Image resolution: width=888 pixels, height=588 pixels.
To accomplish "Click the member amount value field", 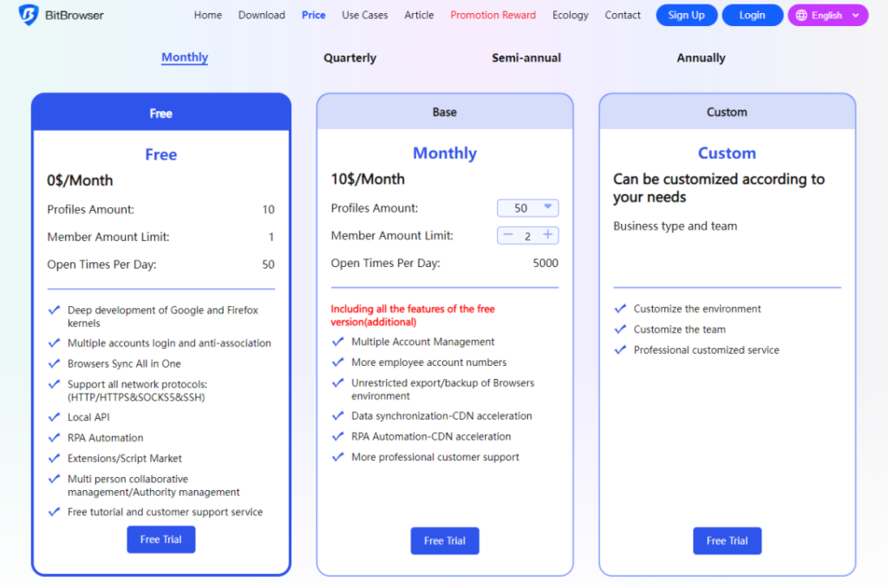I will 527,236.
